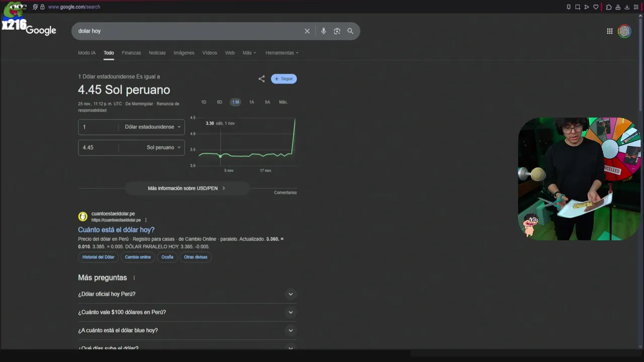Select the 5A chart range
Viewport: 644px width, 362px height.
pyautogui.click(x=267, y=102)
